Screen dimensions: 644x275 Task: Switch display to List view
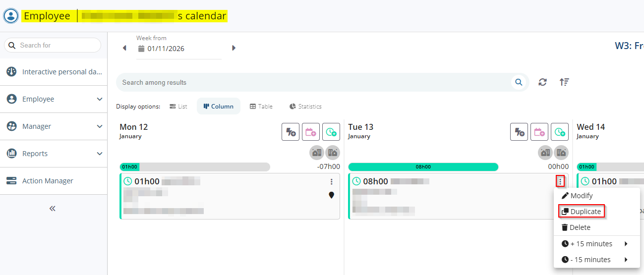[x=178, y=107]
